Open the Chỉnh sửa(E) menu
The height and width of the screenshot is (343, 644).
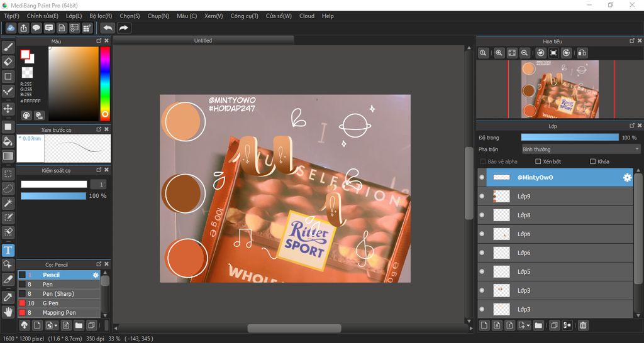click(x=43, y=16)
